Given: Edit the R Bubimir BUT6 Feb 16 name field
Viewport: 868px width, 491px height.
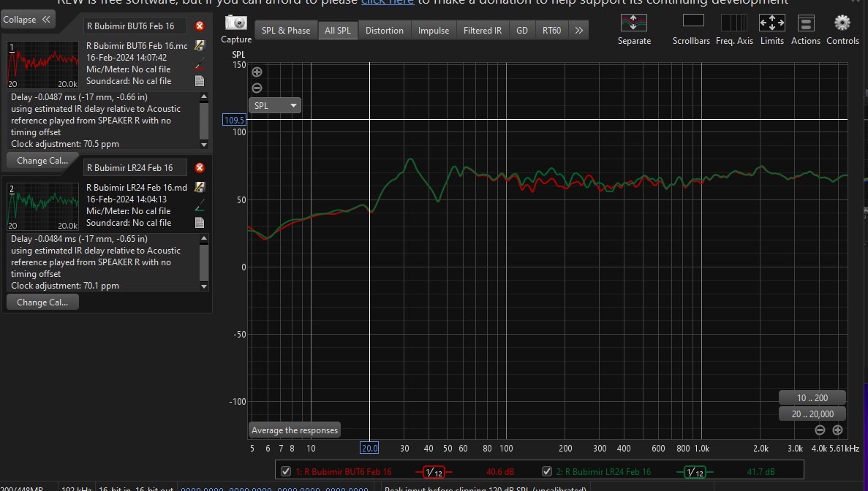Looking at the screenshot, I should pyautogui.click(x=135, y=26).
